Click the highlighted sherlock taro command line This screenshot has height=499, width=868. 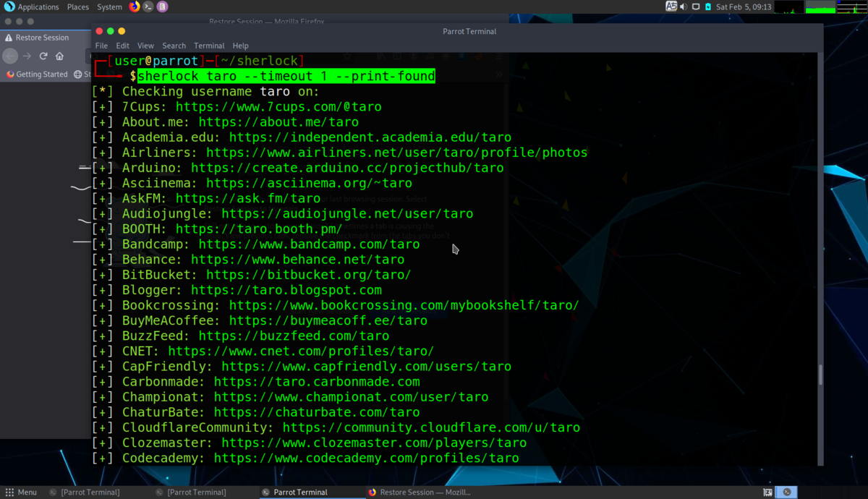coord(286,76)
